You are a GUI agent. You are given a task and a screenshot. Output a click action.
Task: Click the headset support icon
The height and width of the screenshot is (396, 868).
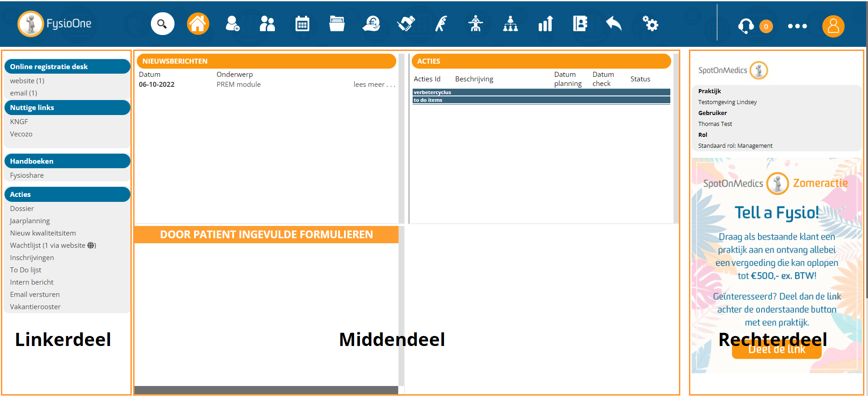[x=746, y=26]
